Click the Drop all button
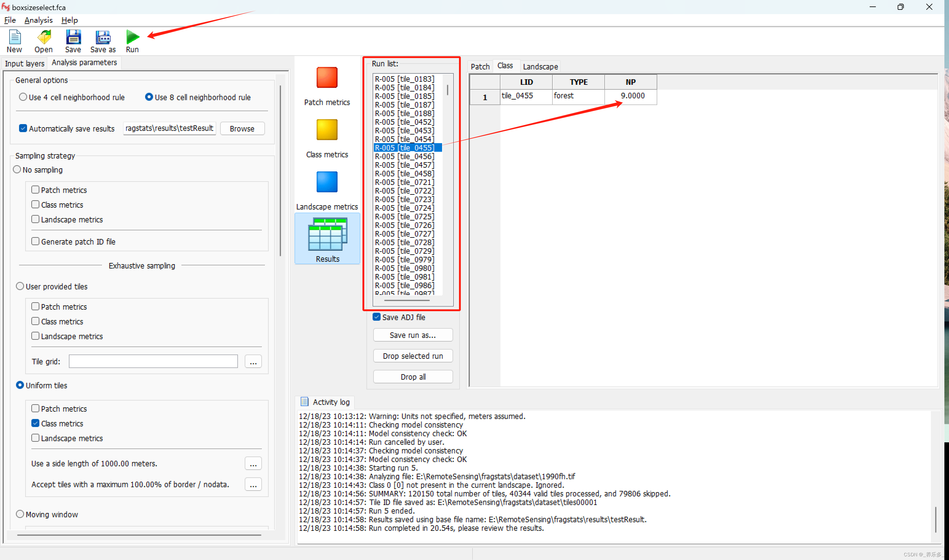The width and height of the screenshot is (949, 560). [x=412, y=377]
